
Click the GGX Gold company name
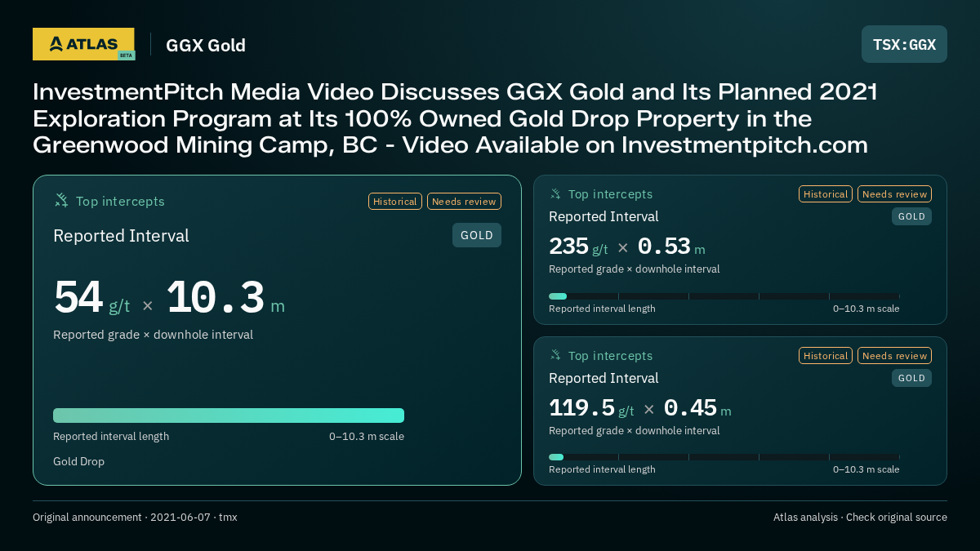[206, 45]
